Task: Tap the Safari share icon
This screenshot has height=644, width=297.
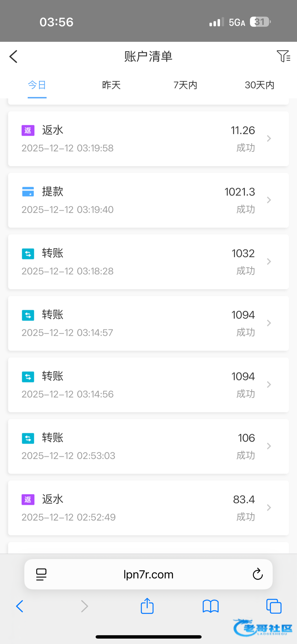Action: 147,606
